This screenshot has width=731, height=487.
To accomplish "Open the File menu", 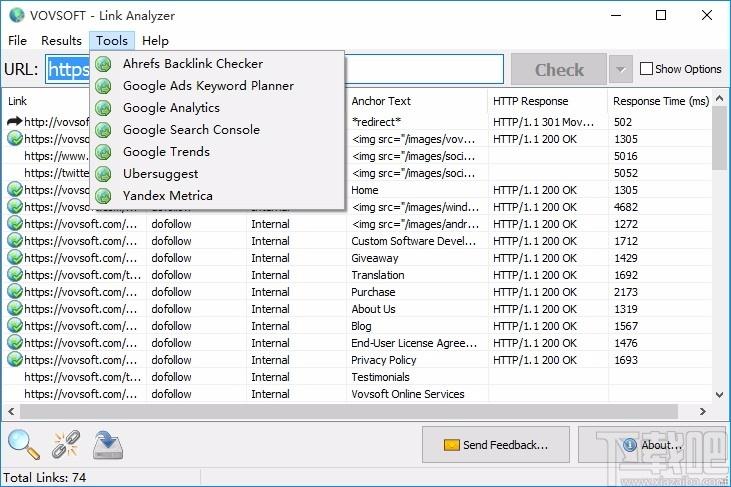I will tap(17, 41).
